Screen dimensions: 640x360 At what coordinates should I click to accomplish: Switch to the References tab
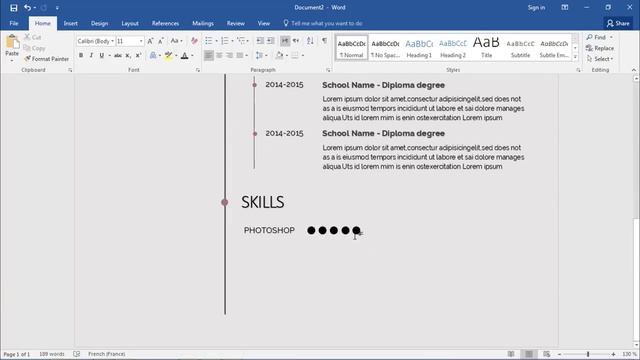tap(165, 24)
